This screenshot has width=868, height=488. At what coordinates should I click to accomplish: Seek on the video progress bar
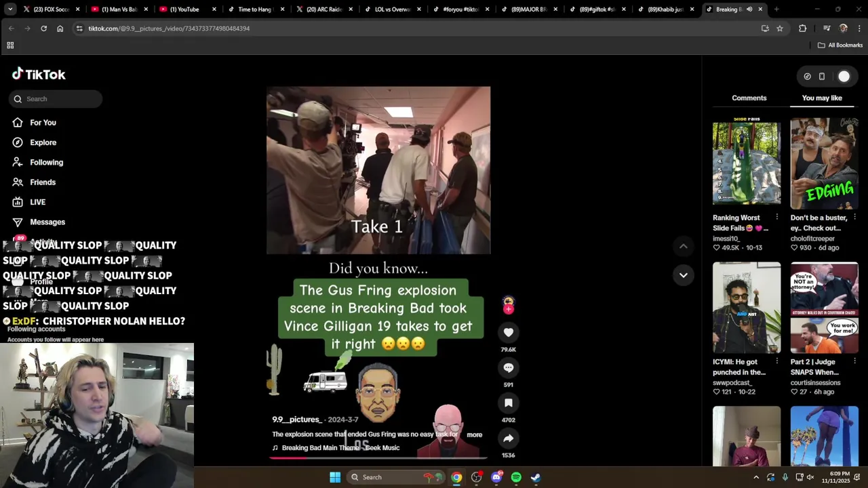point(378,458)
